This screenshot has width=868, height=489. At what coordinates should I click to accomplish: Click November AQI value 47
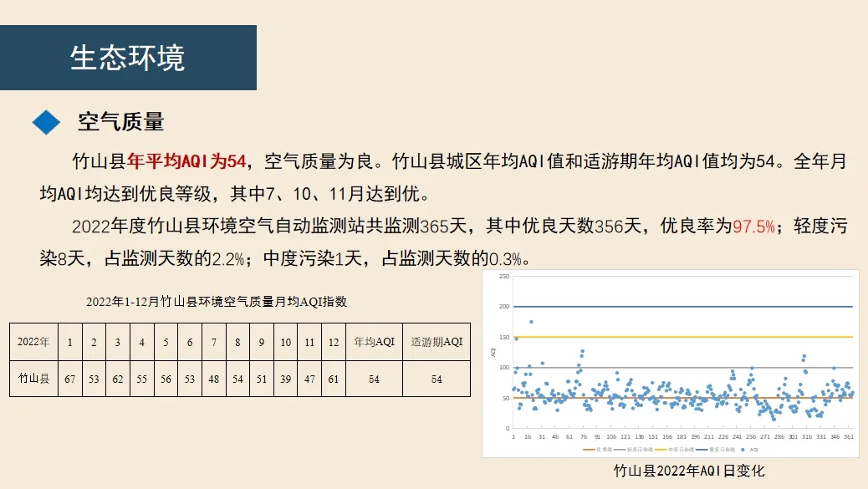click(309, 379)
